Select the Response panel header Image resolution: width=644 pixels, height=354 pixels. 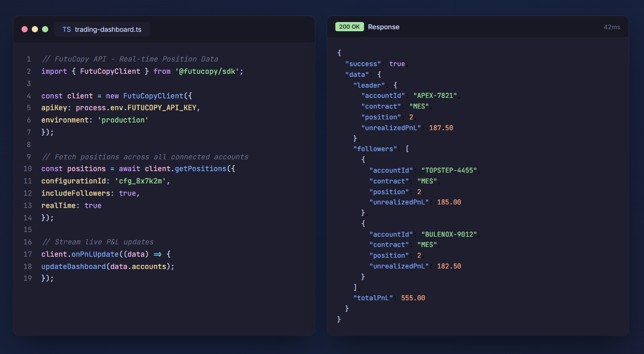tap(384, 27)
